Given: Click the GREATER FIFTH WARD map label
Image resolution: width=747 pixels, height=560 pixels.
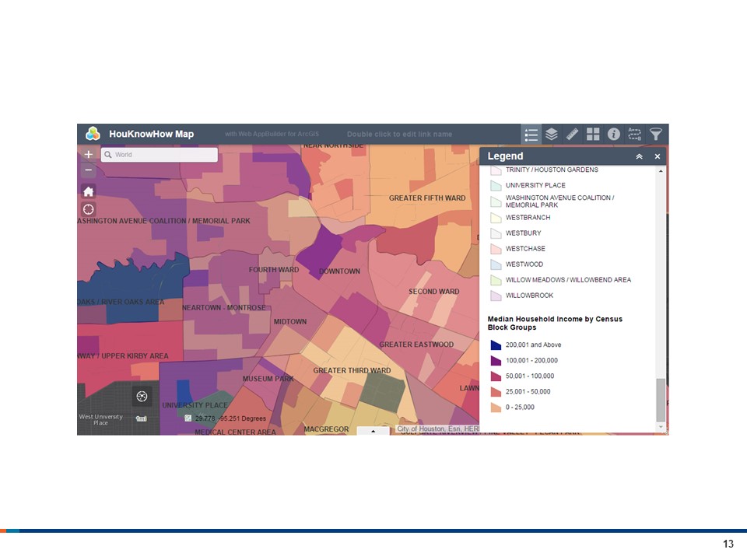Looking at the screenshot, I should [x=427, y=198].
